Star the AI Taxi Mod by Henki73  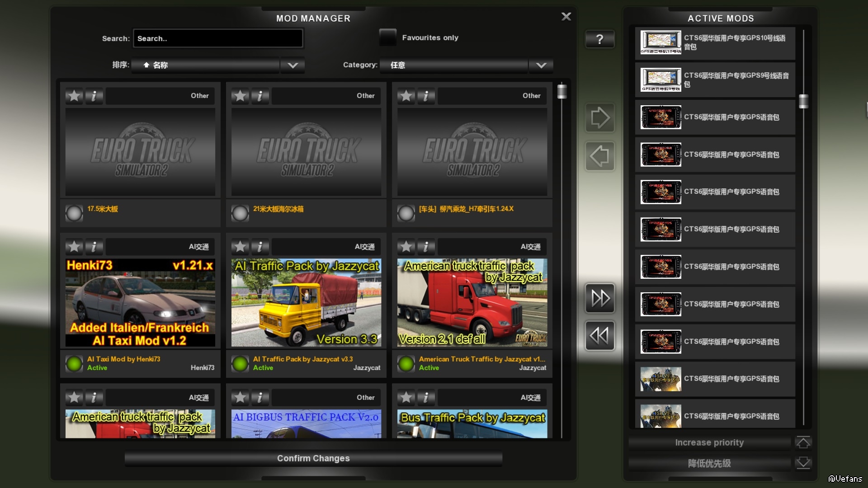[x=74, y=247]
